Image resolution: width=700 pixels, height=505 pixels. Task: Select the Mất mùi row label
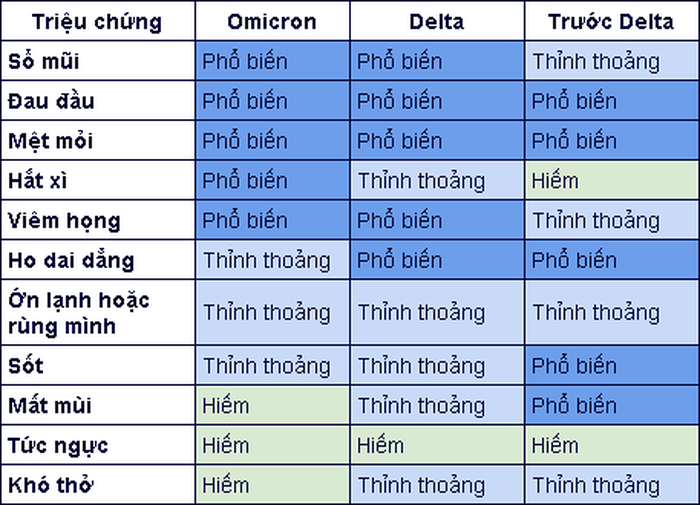pos(47,405)
